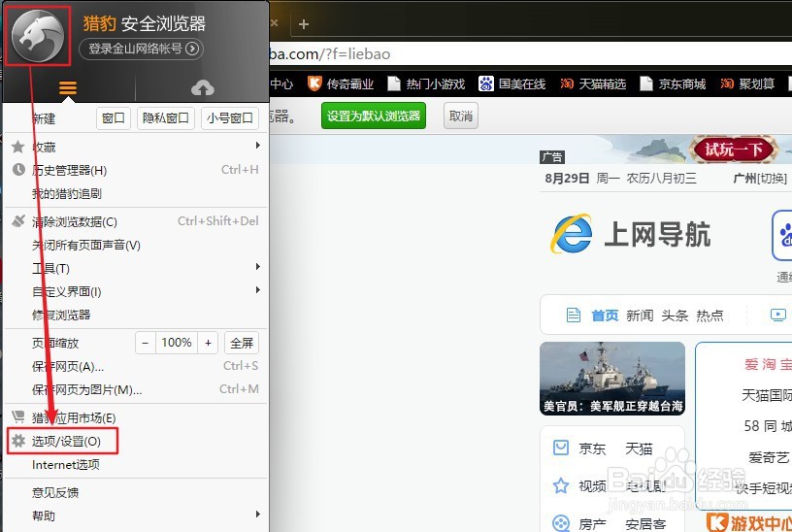This screenshot has width=792, height=532.
Task: Open 历史管理器(H) menu item
Action: point(135,170)
